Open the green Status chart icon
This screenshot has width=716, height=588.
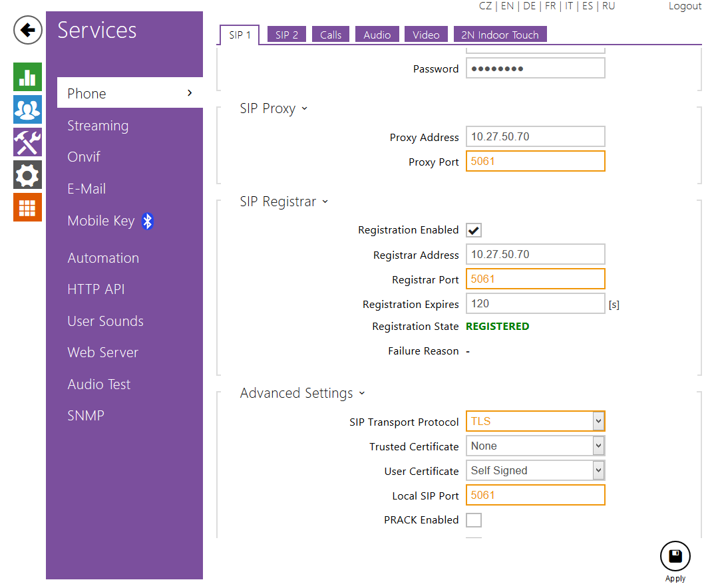27,77
